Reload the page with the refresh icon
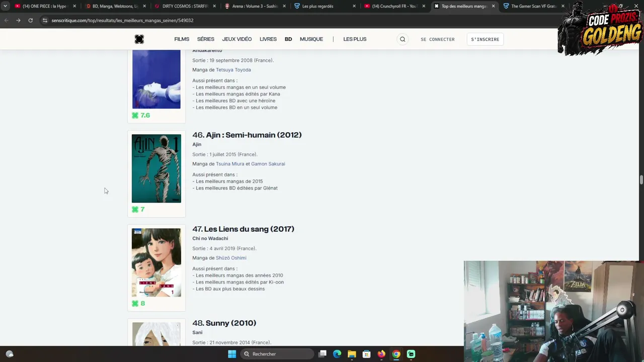The image size is (644, 362). point(30,21)
